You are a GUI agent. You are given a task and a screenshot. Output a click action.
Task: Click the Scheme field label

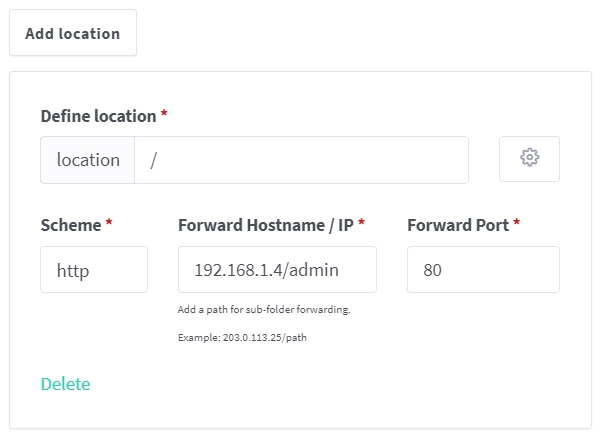coord(71,225)
